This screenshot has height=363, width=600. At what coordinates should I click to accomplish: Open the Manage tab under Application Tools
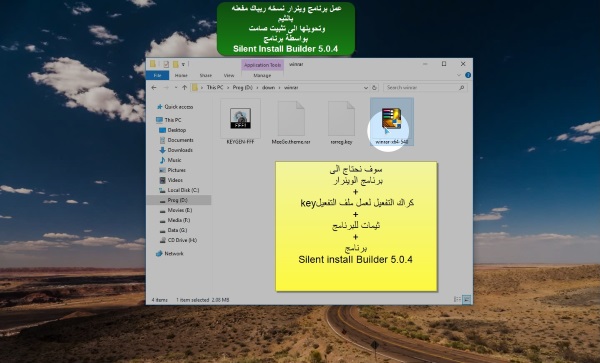262,75
